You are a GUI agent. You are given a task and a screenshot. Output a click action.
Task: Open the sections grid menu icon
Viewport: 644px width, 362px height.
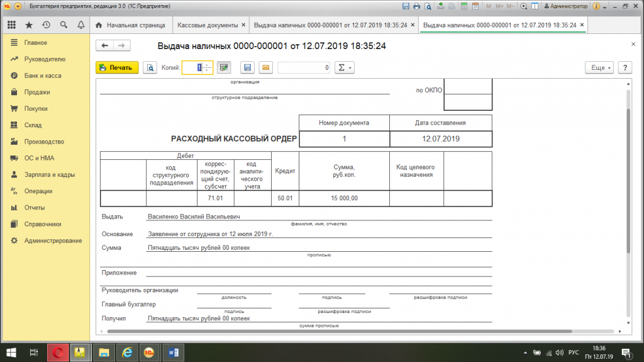[11, 25]
